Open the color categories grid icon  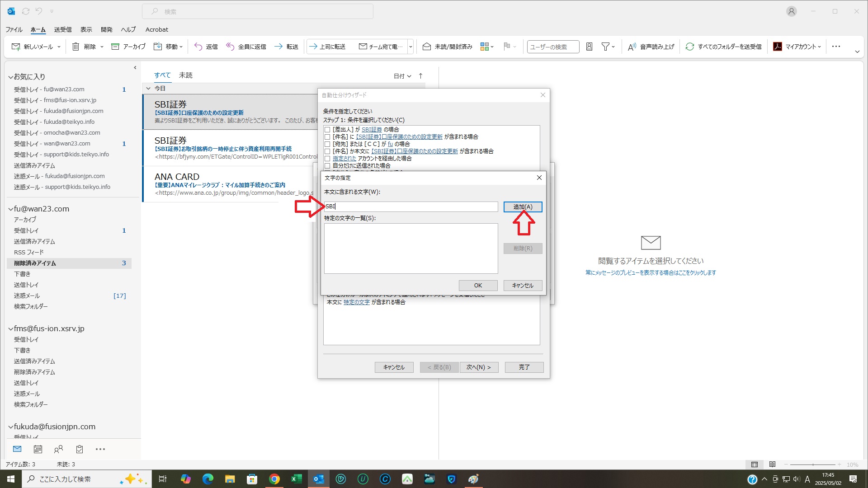[485, 47]
